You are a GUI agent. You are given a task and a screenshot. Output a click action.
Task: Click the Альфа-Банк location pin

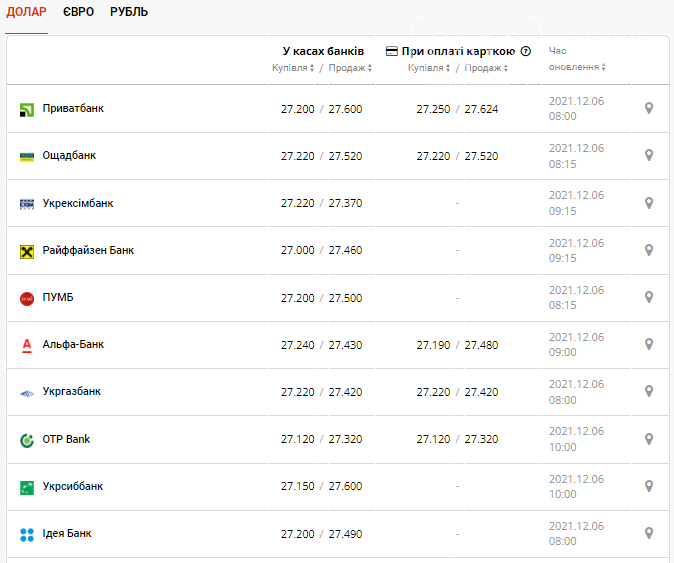tap(649, 344)
